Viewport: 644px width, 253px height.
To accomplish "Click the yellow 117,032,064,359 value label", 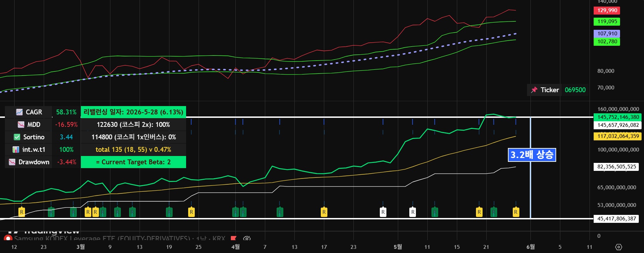I will pyautogui.click(x=618, y=136).
